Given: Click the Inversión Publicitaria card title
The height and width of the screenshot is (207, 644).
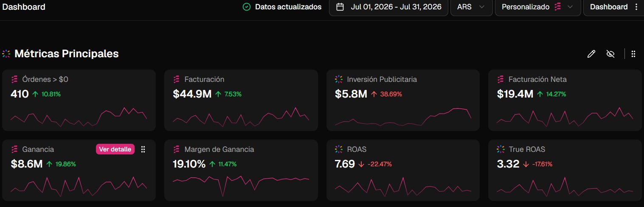Looking at the screenshot, I should 382,79.
